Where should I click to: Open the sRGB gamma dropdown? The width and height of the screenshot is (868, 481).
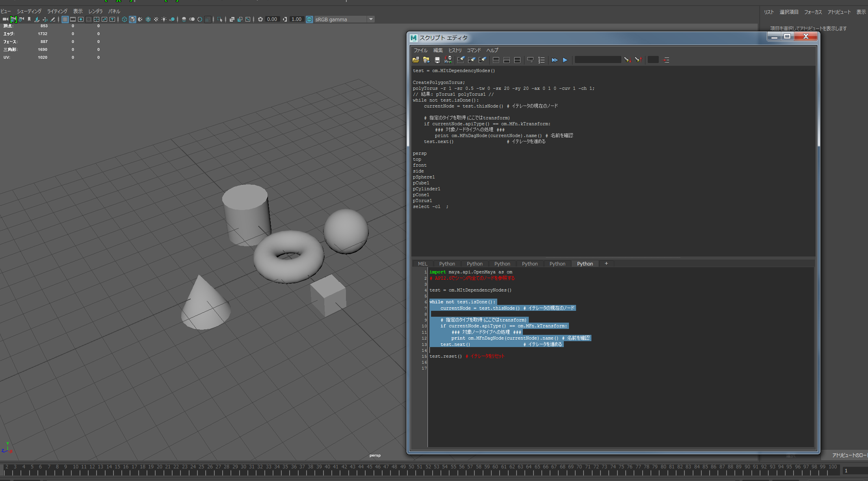(x=371, y=19)
